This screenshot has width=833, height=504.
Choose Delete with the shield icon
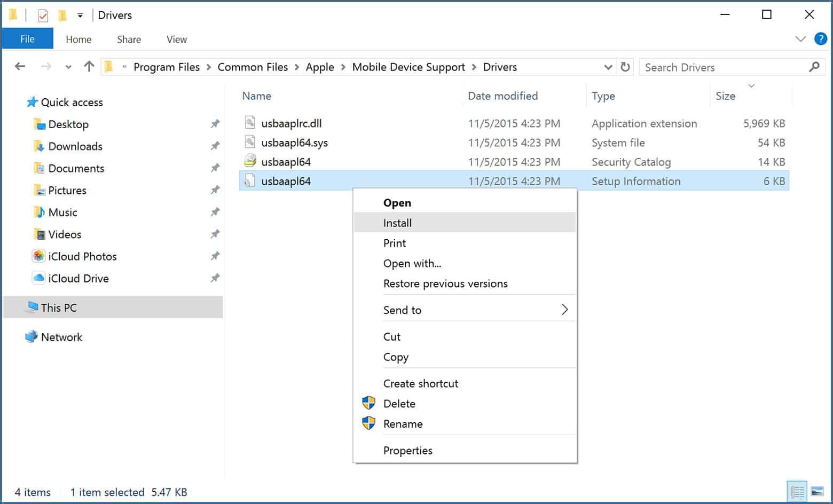pos(465,404)
